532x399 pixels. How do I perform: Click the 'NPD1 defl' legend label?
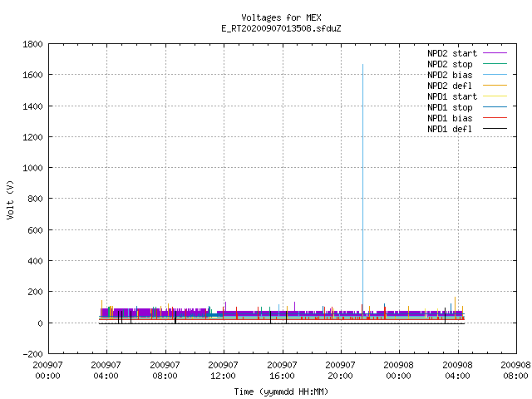pos(450,130)
